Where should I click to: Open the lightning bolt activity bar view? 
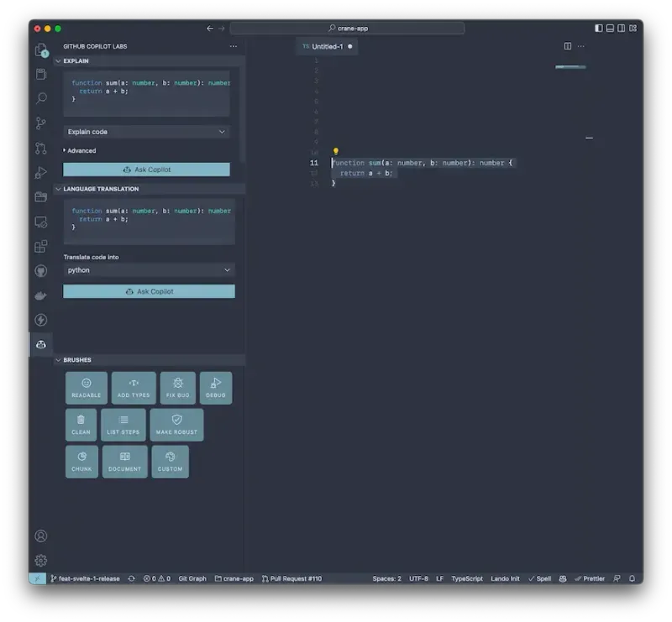click(41, 320)
